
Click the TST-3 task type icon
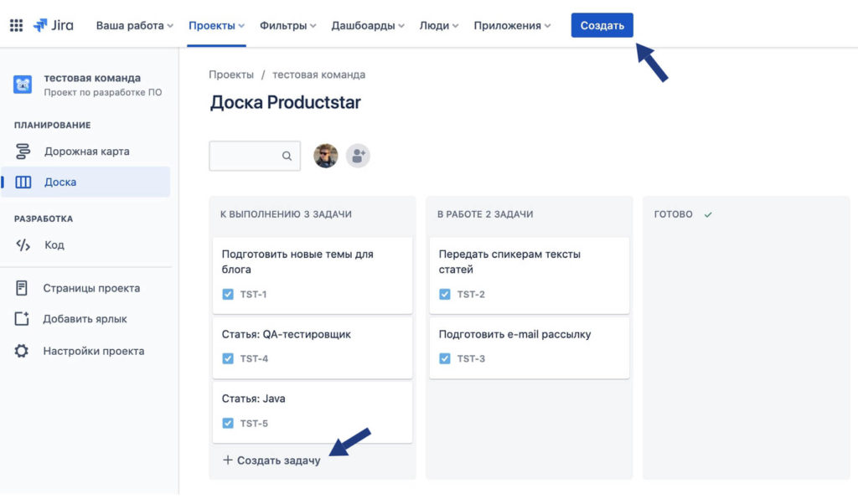tap(444, 358)
